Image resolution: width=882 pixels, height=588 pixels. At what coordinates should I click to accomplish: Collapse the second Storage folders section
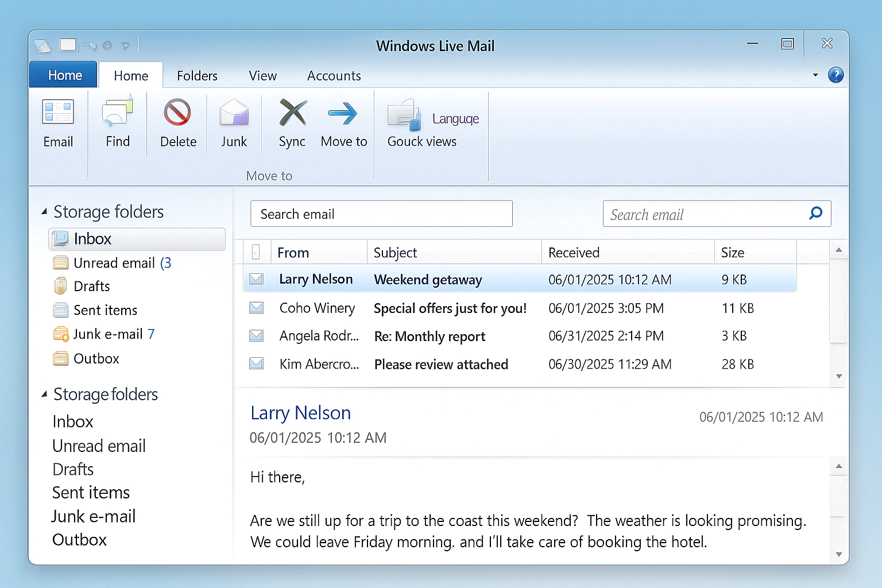[44, 394]
